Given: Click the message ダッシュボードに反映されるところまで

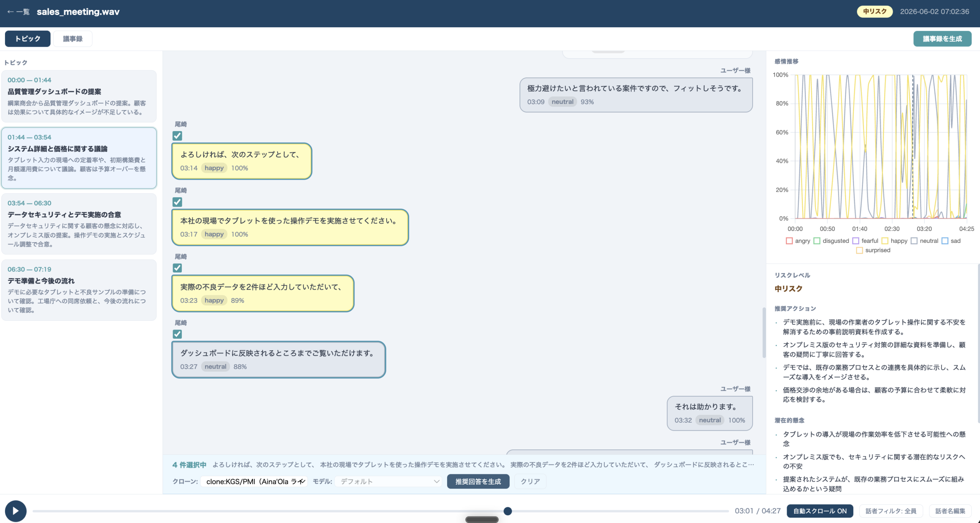Looking at the screenshot, I should point(279,359).
